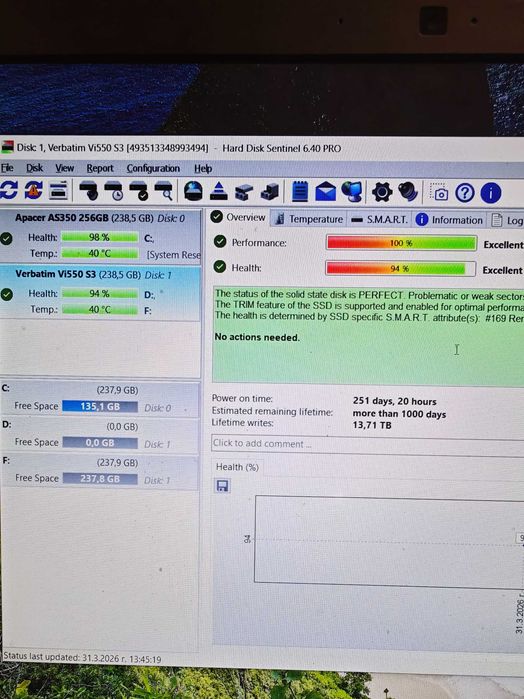Click the green disk status text box
Viewport: 524px width, 699px height.
point(368,335)
